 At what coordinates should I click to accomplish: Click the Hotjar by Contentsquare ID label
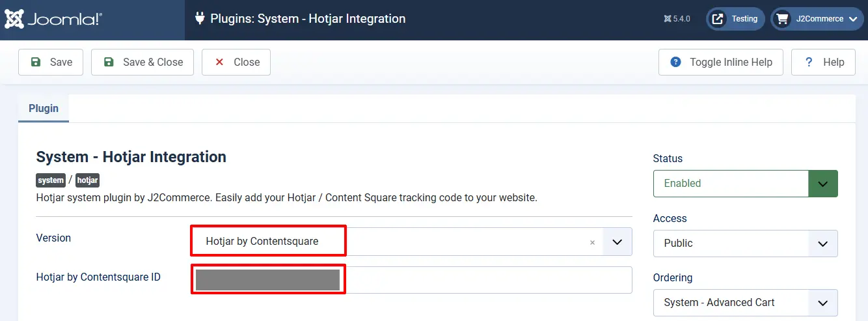98,277
